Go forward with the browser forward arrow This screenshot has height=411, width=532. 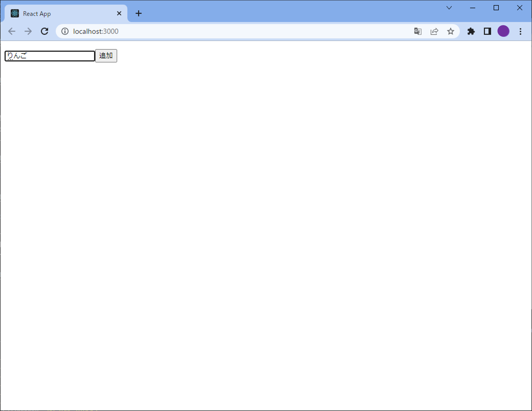[28, 31]
